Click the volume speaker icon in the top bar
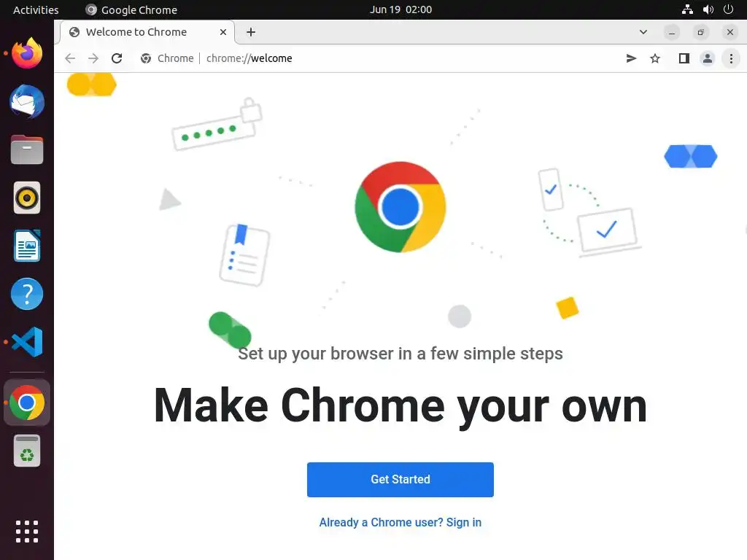Image resolution: width=747 pixels, height=560 pixels. (x=708, y=9)
